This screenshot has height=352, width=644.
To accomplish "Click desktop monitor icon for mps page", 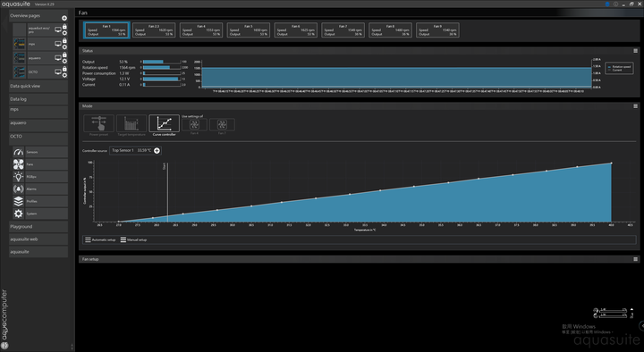I will (x=58, y=44).
